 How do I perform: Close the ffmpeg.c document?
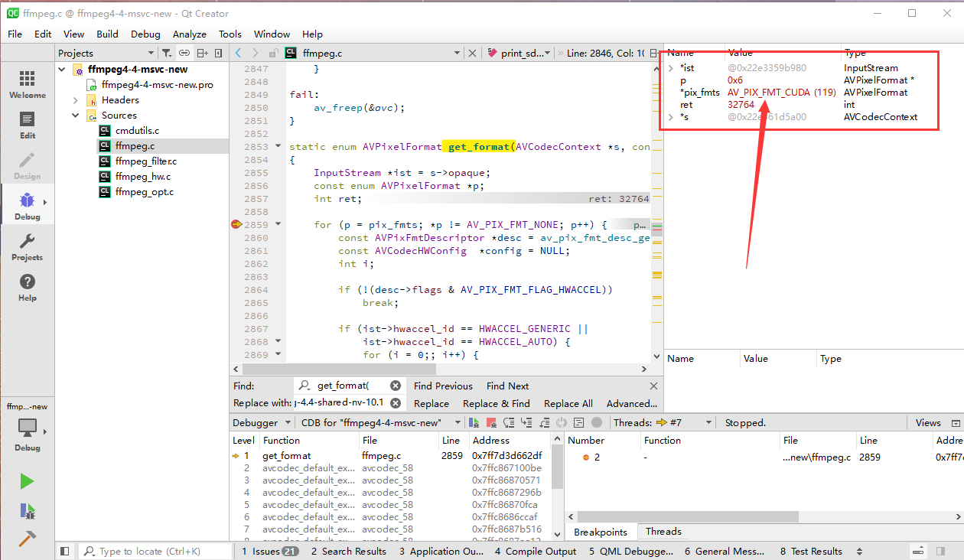coord(472,53)
